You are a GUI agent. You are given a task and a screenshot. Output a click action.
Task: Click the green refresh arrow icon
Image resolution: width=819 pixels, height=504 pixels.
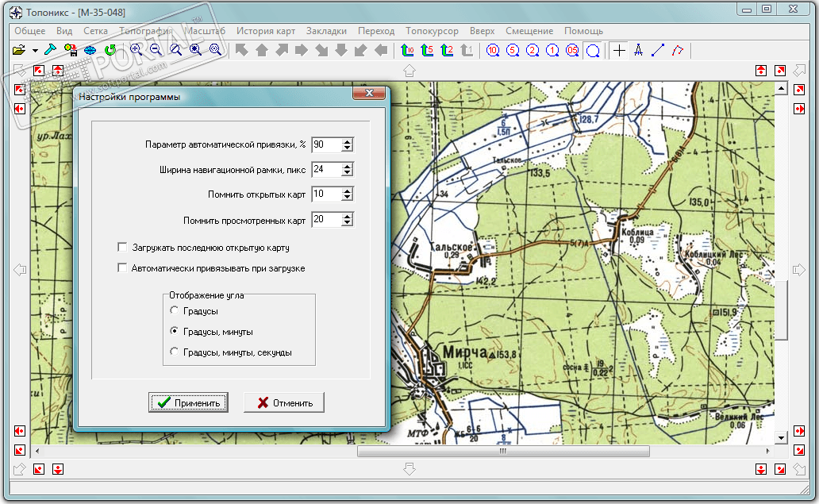110,50
